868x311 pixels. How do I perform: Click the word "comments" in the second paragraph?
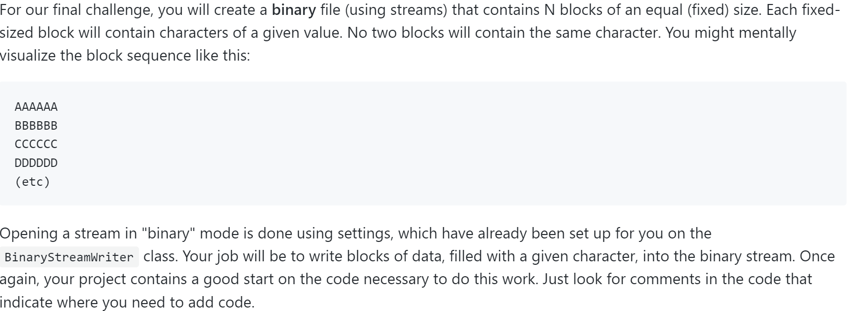[665, 279]
